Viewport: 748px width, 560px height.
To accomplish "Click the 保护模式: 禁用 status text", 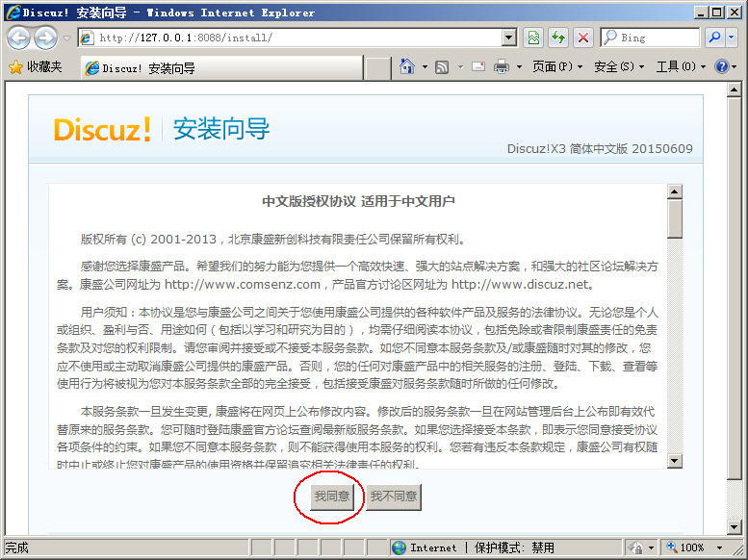I will pos(514,547).
